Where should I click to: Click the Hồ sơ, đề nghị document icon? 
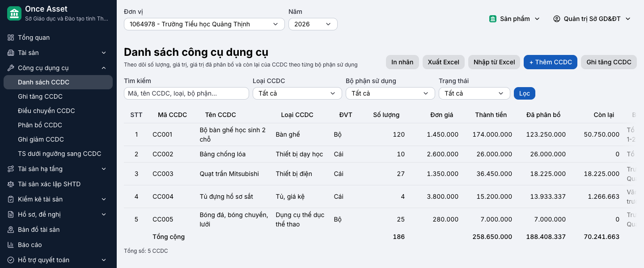(x=11, y=214)
